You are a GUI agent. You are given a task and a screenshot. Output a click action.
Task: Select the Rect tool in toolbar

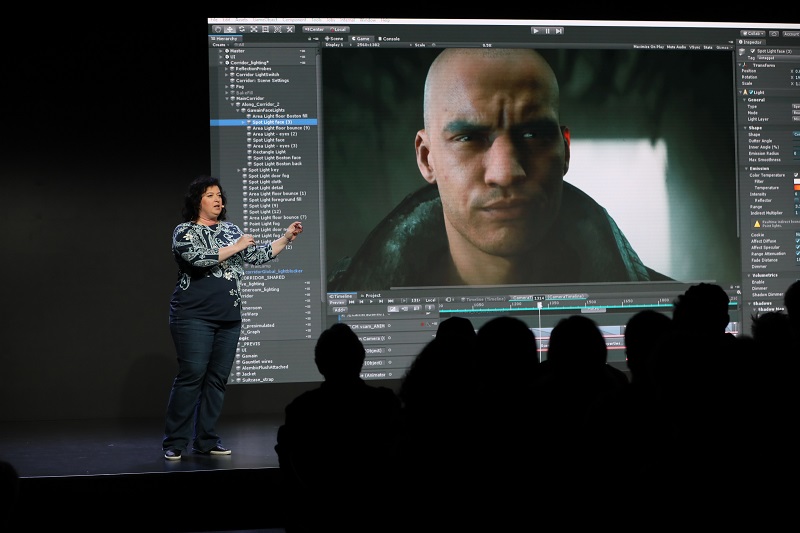click(265, 29)
